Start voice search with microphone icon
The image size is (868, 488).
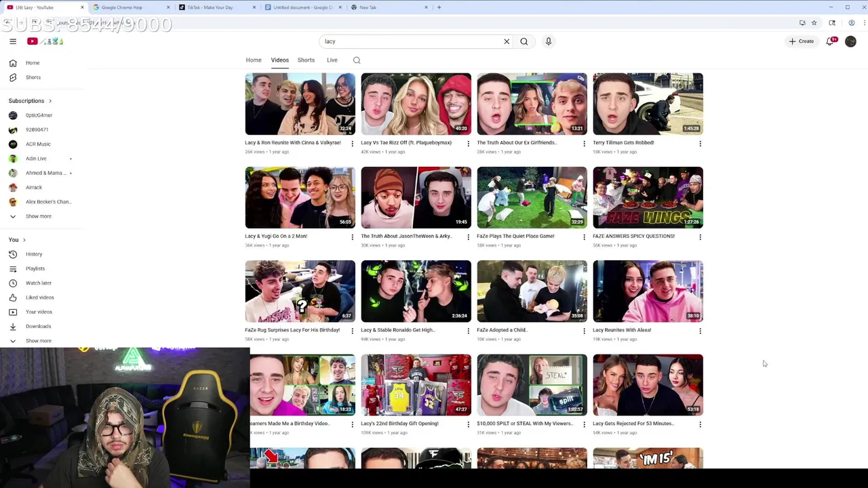(549, 41)
